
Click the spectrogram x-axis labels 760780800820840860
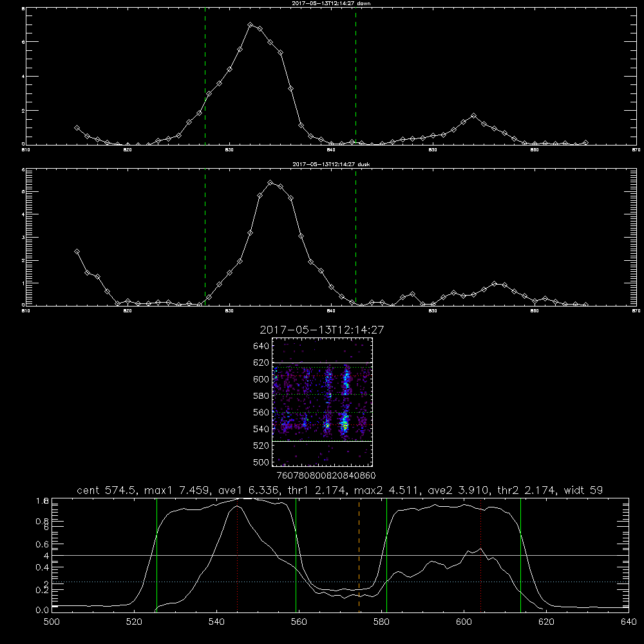tap(326, 476)
